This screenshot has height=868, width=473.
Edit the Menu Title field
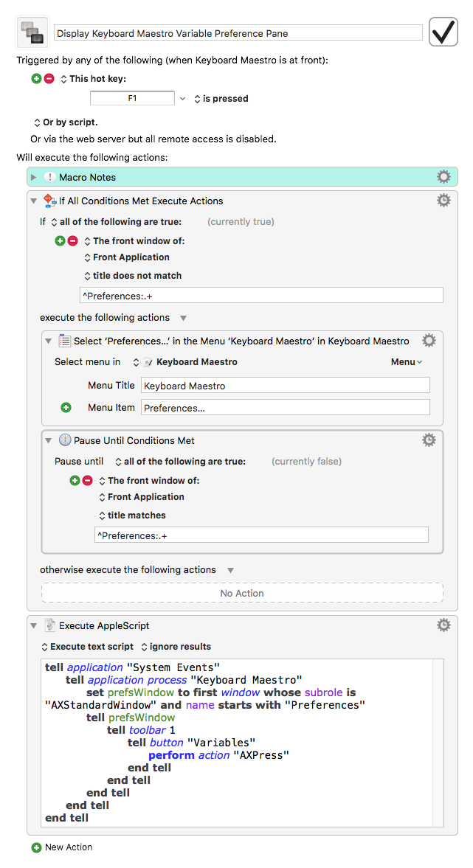[x=286, y=385]
